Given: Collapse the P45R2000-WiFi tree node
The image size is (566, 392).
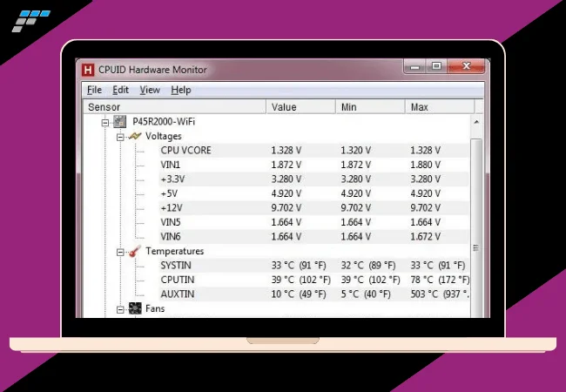Looking at the screenshot, I should click(105, 123).
